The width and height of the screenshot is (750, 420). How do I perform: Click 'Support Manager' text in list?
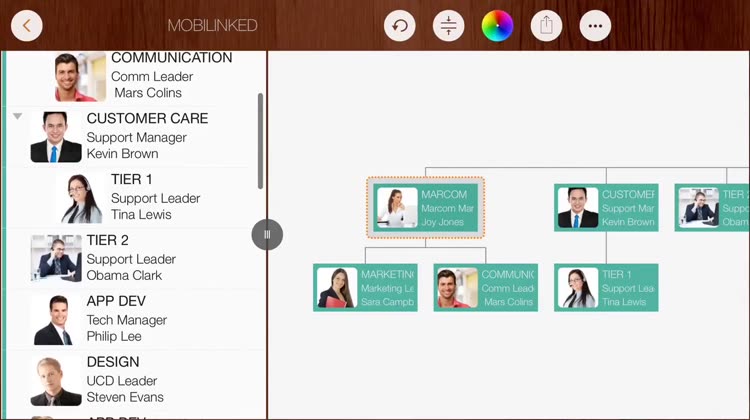click(x=136, y=138)
